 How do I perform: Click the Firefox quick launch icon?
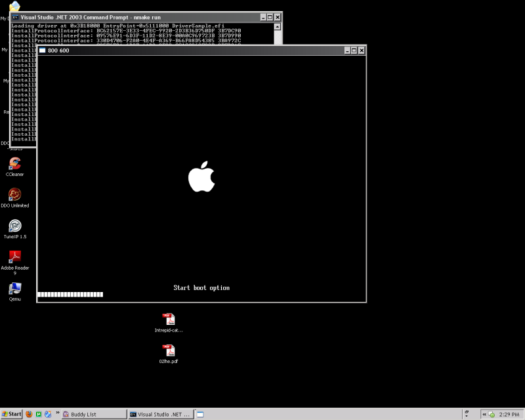point(29,414)
